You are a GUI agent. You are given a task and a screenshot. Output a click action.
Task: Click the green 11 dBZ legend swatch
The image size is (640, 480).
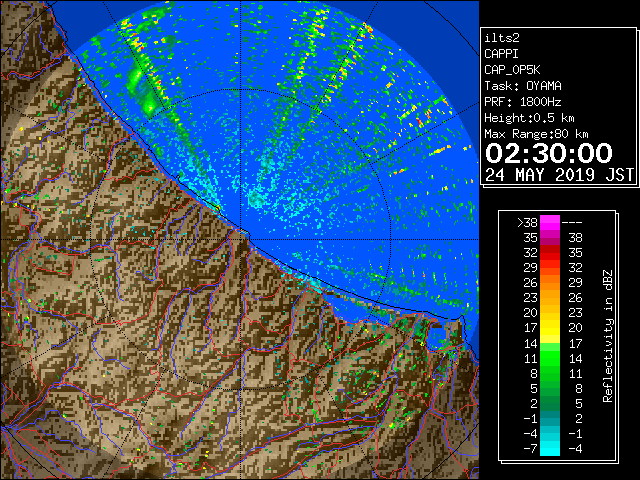tap(550, 358)
